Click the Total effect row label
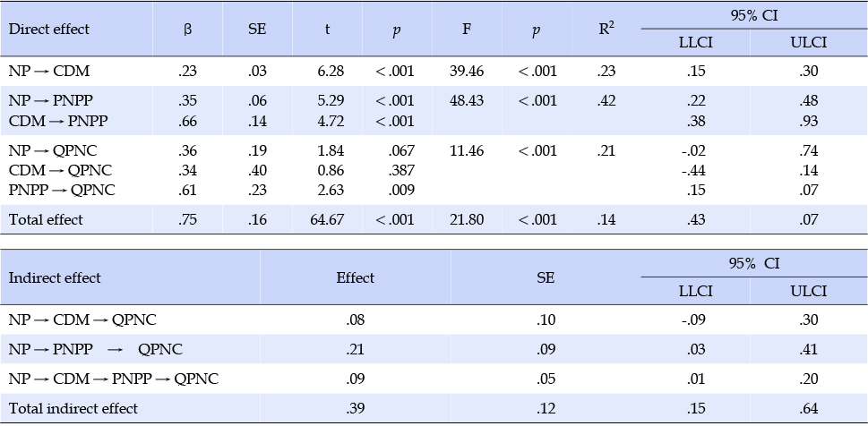 [46, 219]
